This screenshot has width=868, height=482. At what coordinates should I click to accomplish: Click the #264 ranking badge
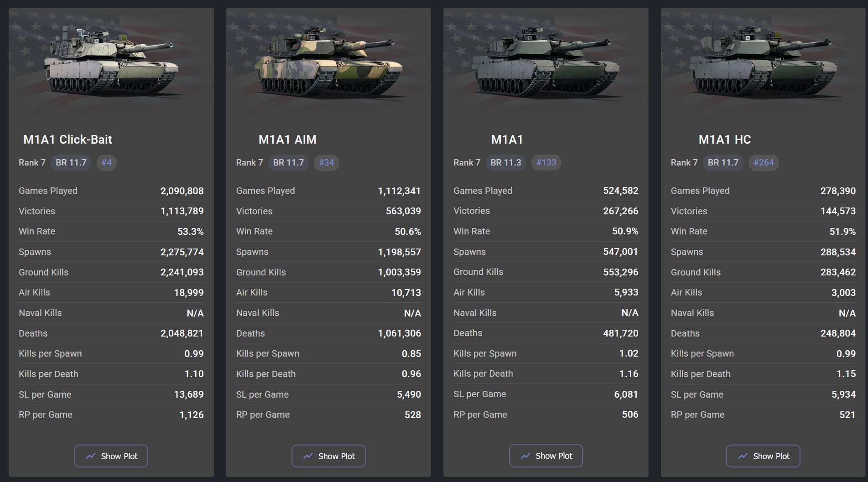764,163
